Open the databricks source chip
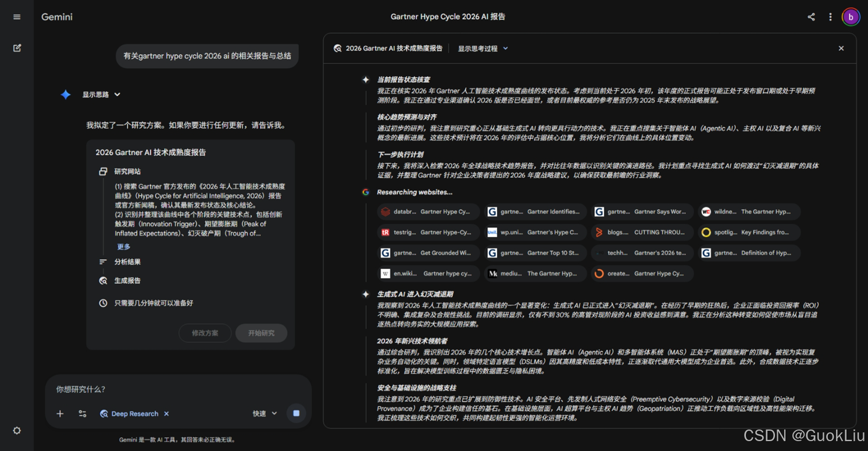This screenshot has width=868, height=451. (428, 212)
